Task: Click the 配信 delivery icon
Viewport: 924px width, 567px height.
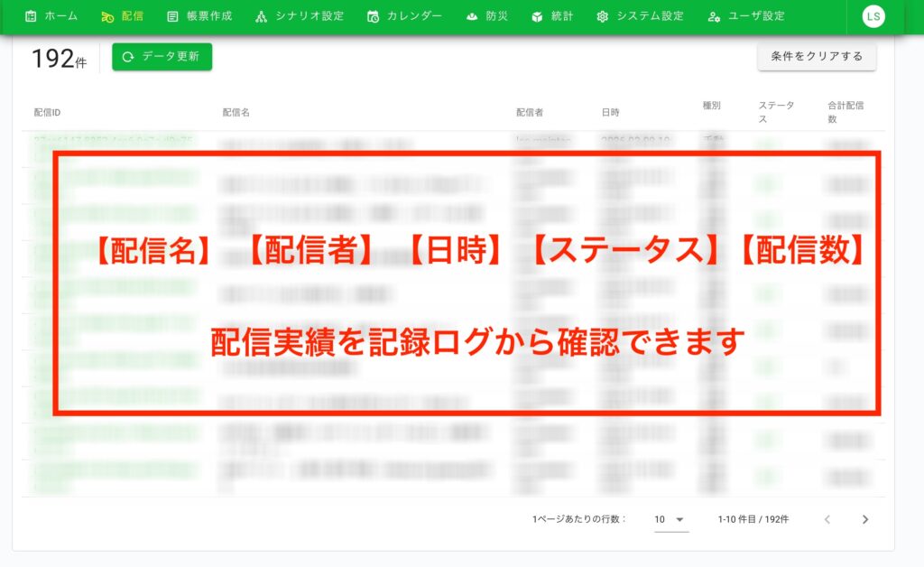Action: coord(107,16)
